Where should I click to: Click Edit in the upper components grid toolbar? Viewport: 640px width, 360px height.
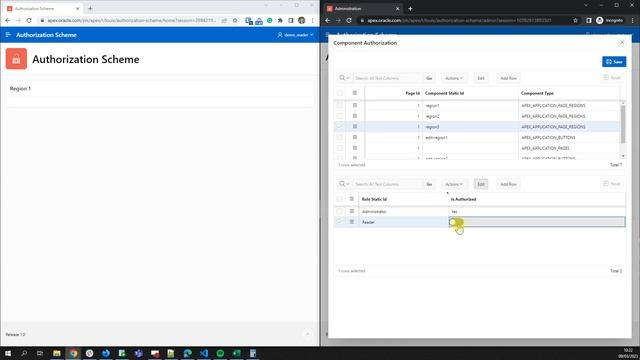481,78
